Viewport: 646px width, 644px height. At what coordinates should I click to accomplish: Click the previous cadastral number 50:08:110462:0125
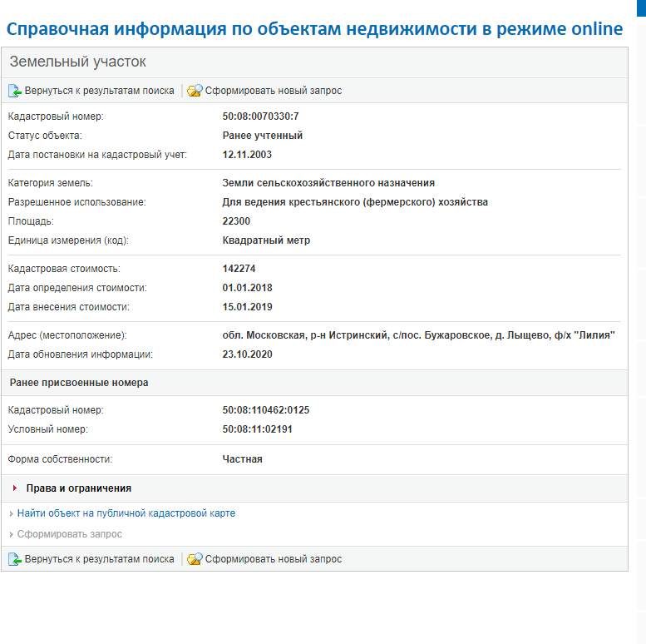click(x=266, y=410)
